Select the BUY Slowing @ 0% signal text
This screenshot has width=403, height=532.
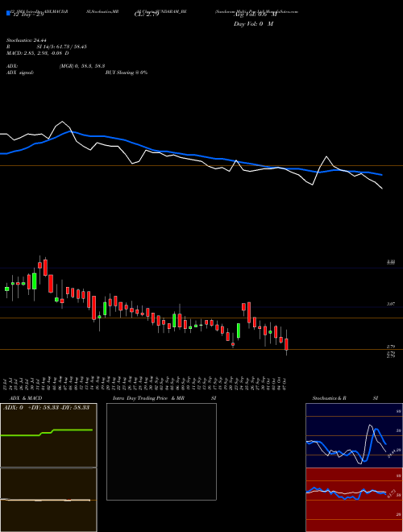pyautogui.click(x=127, y=73)
